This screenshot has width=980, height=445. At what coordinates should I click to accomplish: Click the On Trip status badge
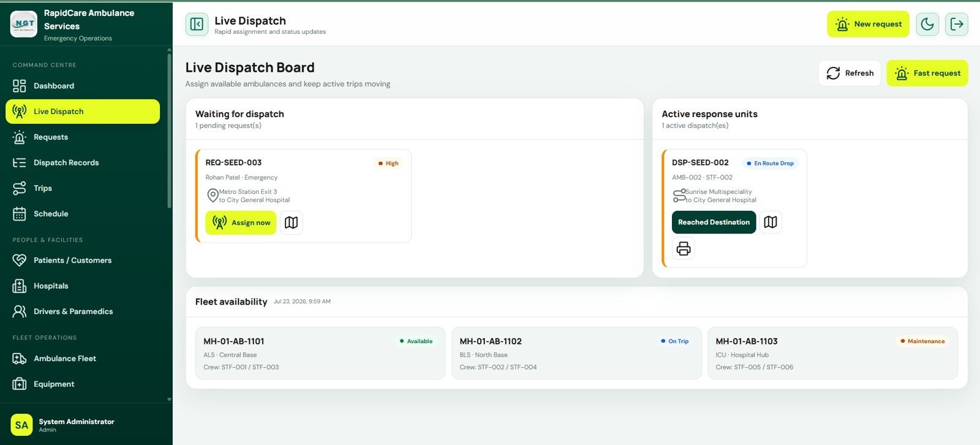tap(674, 341)
